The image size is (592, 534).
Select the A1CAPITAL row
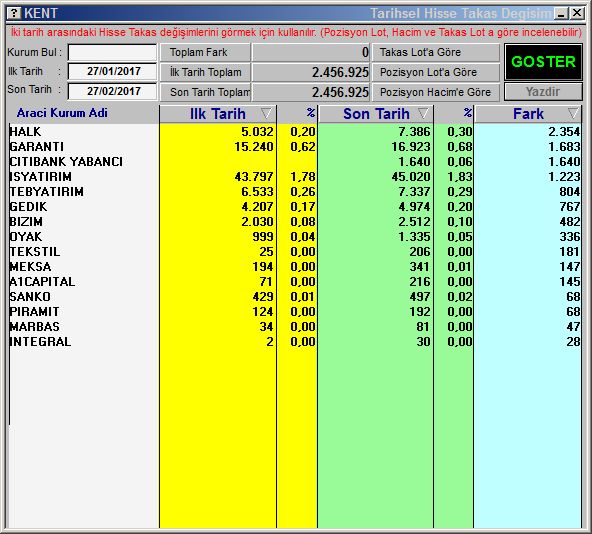point(295,282)
